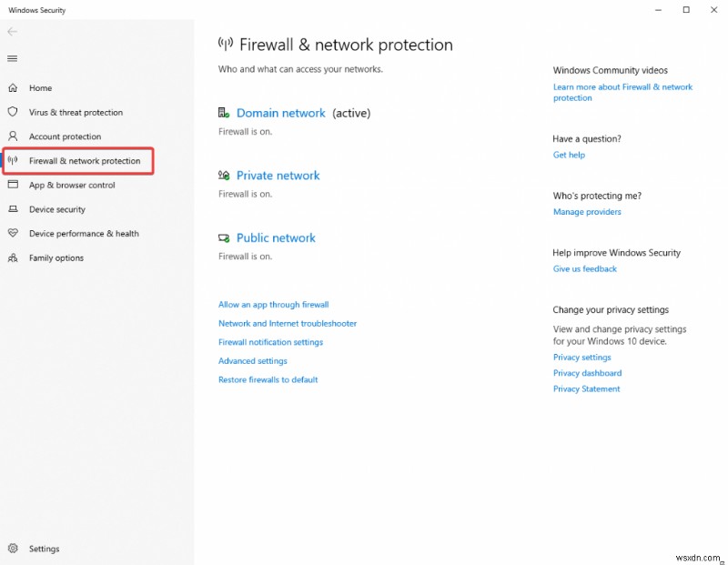Image resolution: width=728 pixels, height=565 pixels.
Task: Click the Domain network entry
Action: [x=281, y=113]
